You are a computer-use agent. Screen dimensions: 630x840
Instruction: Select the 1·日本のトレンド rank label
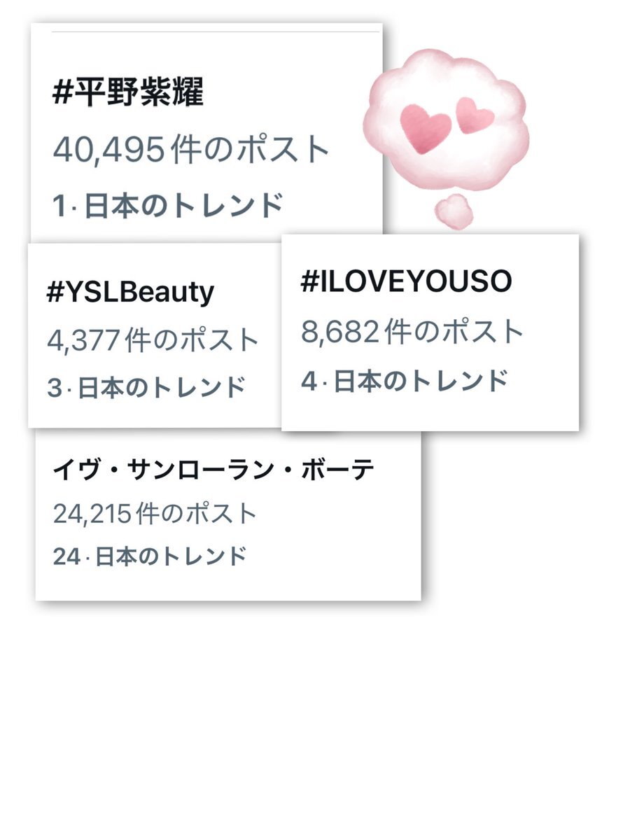click(x=168, y=206)
